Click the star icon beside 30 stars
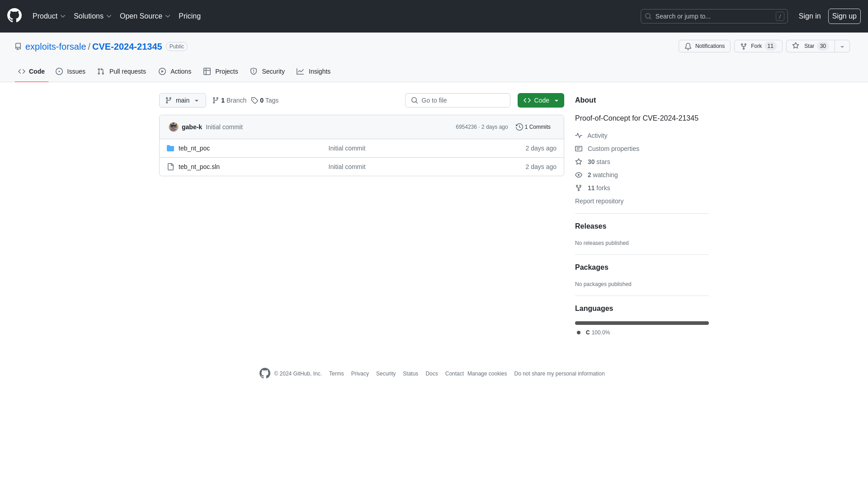The height and width of the screenshot is (488, 868). (x=579, y=162)
